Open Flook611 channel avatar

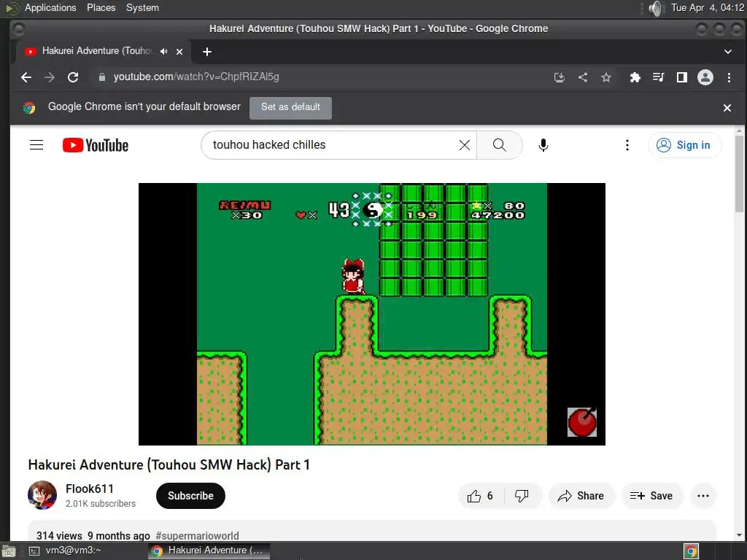[x=42, y=495]
